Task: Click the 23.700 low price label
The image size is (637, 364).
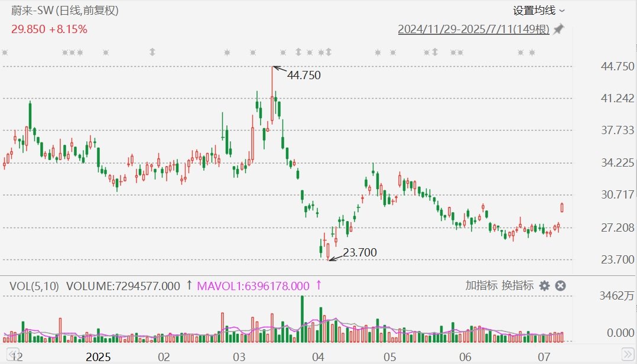Action: tap(359, 252)
